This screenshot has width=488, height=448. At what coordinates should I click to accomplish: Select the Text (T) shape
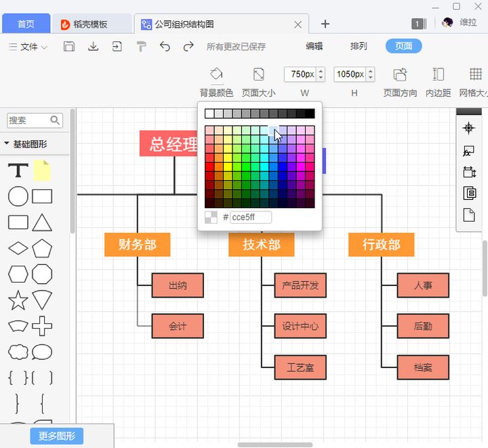pyautogui.click(x=18, y=170)
